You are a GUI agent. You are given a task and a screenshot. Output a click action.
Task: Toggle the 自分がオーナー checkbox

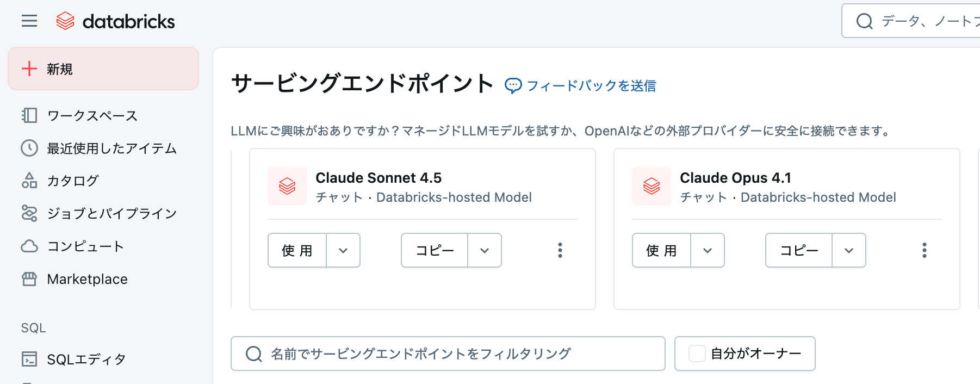click(x=697, y=354)
